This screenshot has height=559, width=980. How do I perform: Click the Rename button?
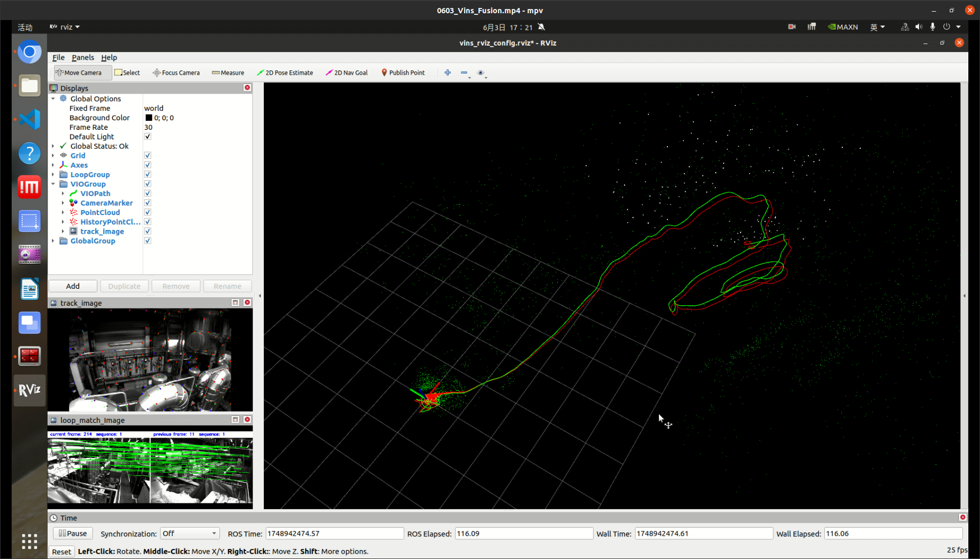227,286
